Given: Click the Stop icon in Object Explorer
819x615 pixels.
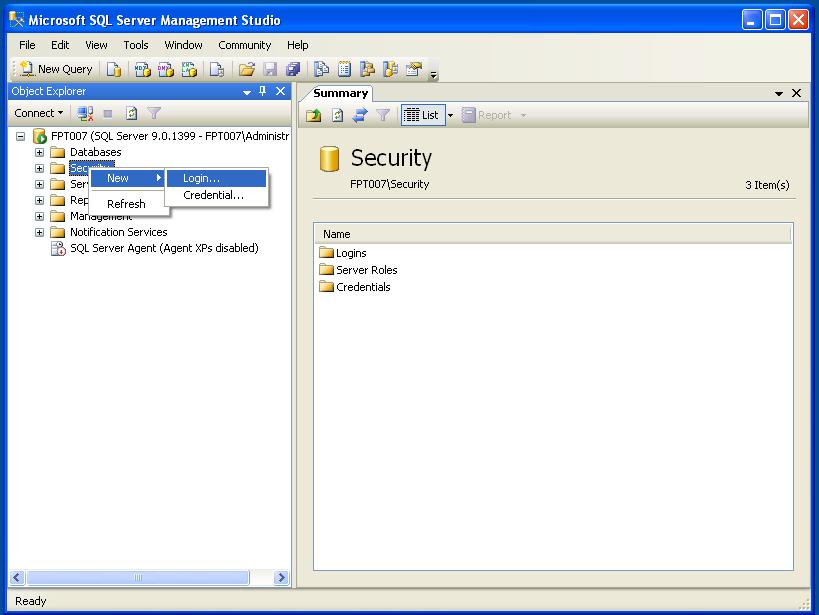Looking at the screenshot, I should (108, 113).
